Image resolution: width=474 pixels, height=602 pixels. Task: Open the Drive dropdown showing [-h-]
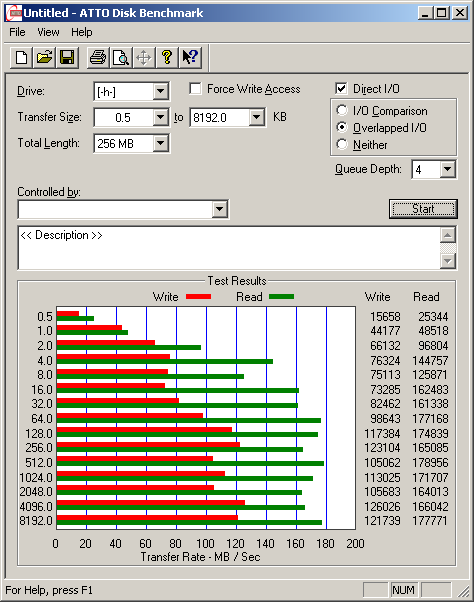click(x=160, y=91)
